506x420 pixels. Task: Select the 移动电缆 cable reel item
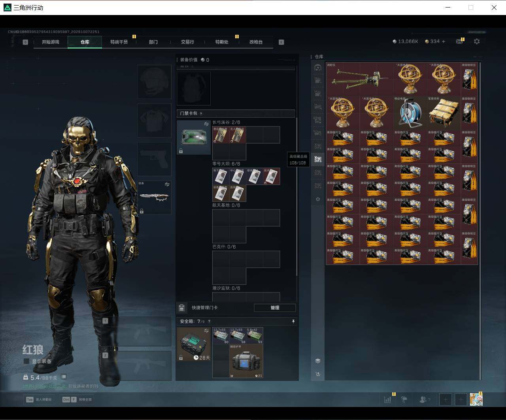coord(410,113)
